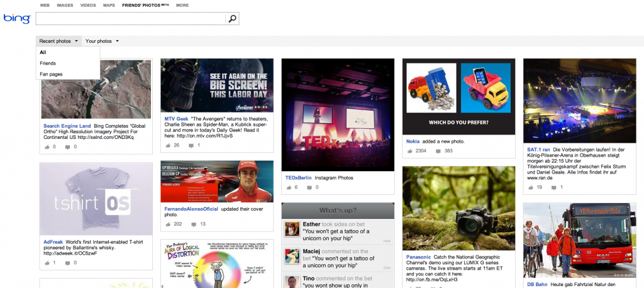Viewport: 644px width, 288px height.
Task: Like the FernandoAlonsoOficial cover photo post
Action: point(168,224)
